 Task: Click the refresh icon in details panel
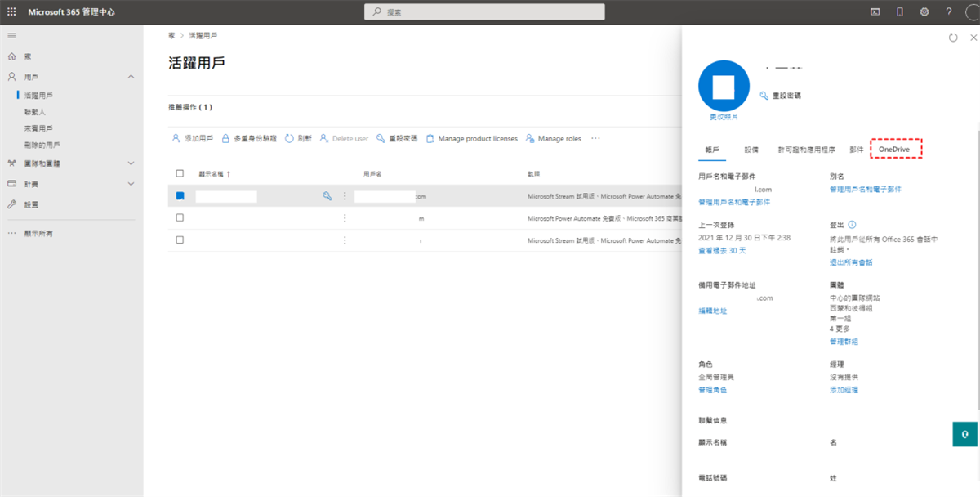point(953,38)
